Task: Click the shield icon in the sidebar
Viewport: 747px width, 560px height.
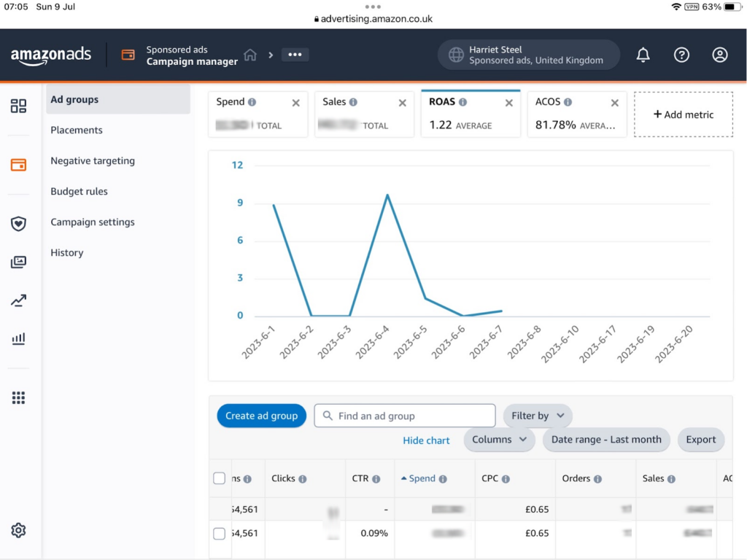Action: (19, 224)
